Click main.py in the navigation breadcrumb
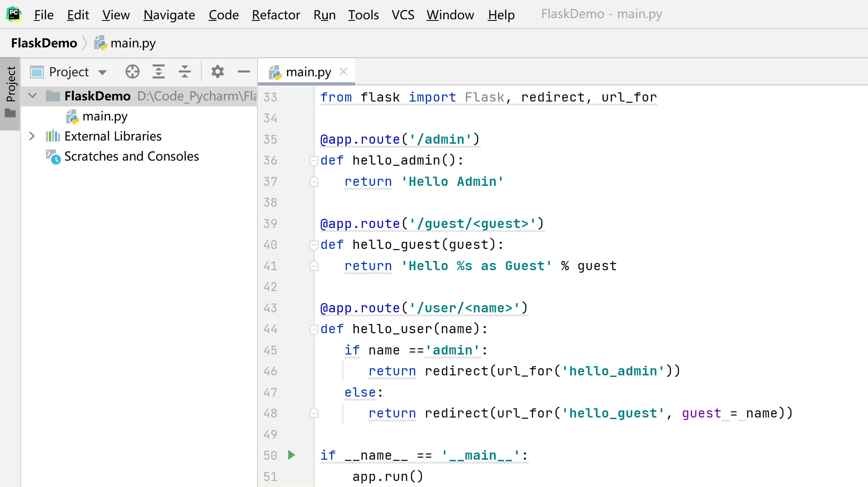The image size is (868, 487). tap(133, 43)
